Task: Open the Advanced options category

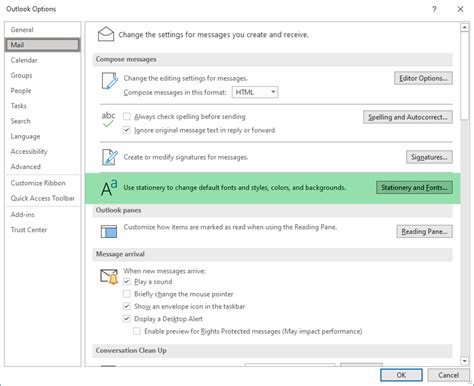Action: pos(43,166)
